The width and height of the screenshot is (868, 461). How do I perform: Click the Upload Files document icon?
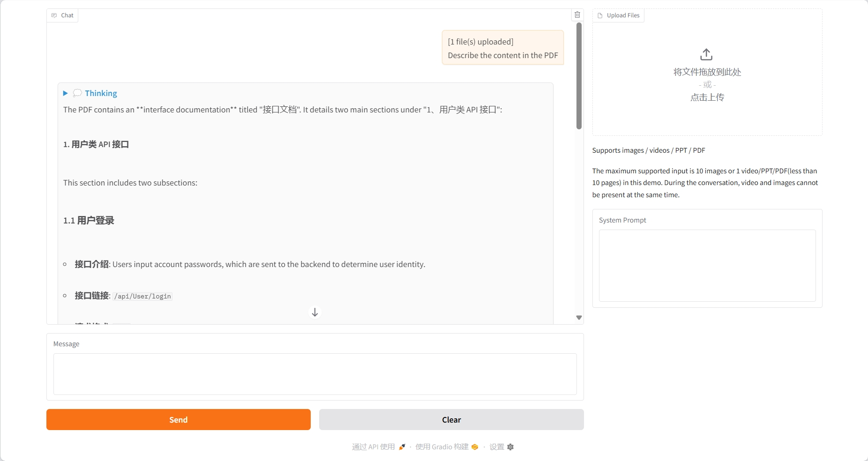click(x=600, y=15)
